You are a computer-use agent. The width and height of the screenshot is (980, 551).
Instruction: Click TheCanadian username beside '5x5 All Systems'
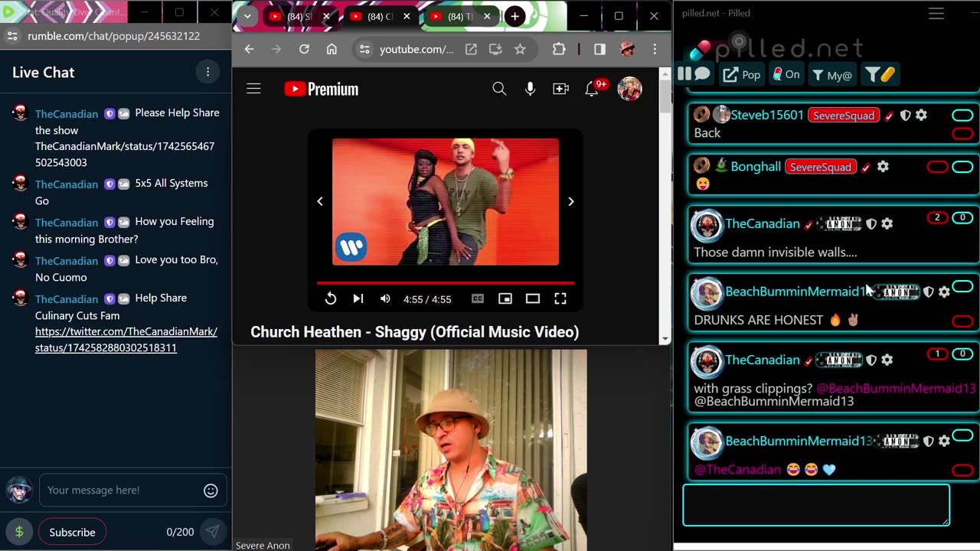point(67,184)
